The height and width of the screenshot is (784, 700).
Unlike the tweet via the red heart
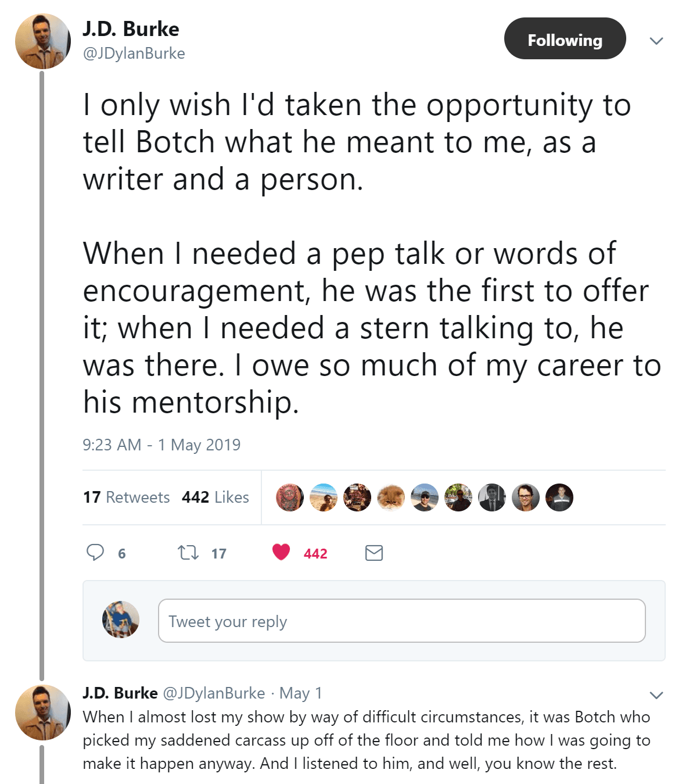(281, 552)
